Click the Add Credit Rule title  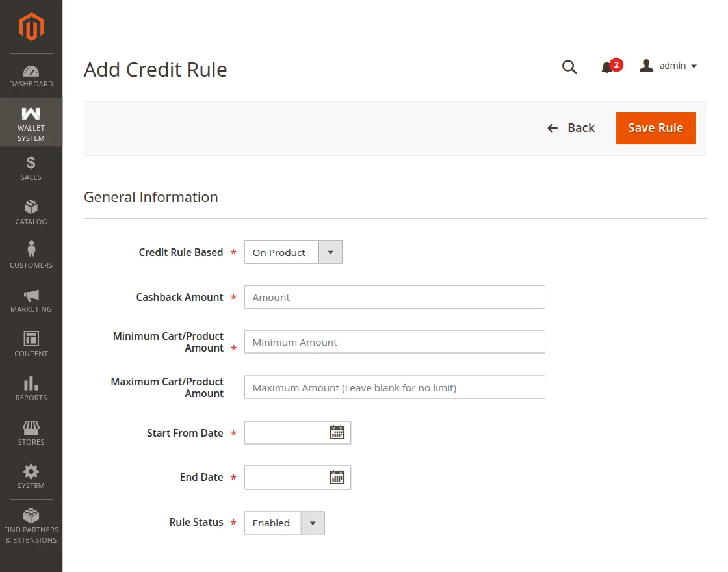click(x=155, y=70)
